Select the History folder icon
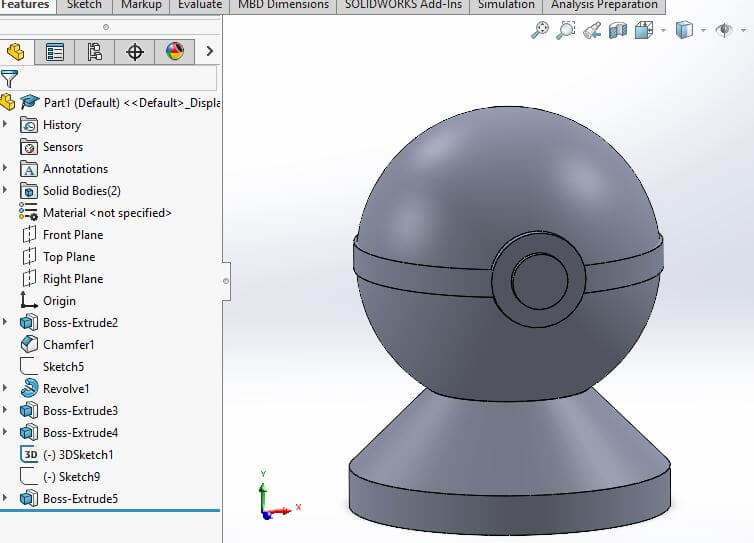The width and height of the screenshot is (754, 543). pyautogui.click(x=29, y=125)
